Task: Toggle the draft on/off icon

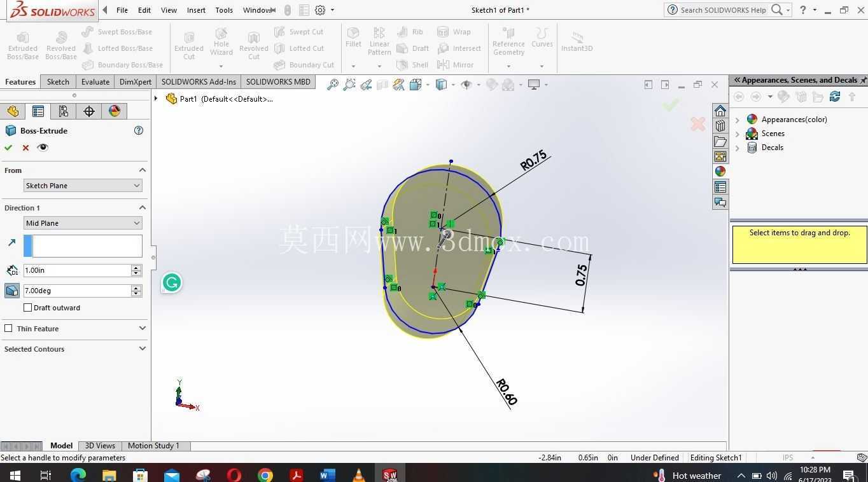Action: (x=11, y=291)
